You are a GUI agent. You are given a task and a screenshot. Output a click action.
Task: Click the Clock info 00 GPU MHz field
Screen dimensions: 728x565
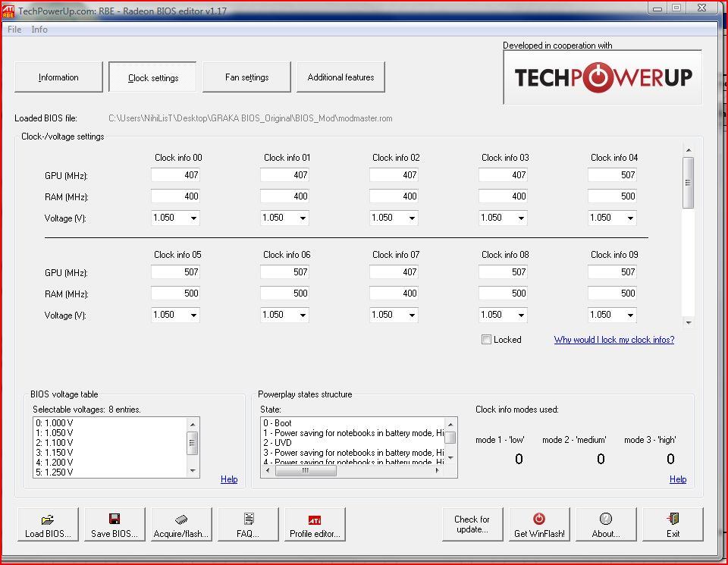click(175, 175)
